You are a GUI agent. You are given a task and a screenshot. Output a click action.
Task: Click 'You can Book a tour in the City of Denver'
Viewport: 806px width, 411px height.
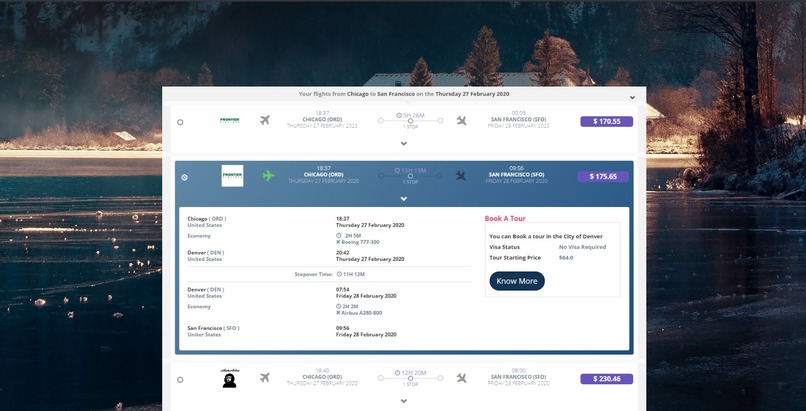546,237
